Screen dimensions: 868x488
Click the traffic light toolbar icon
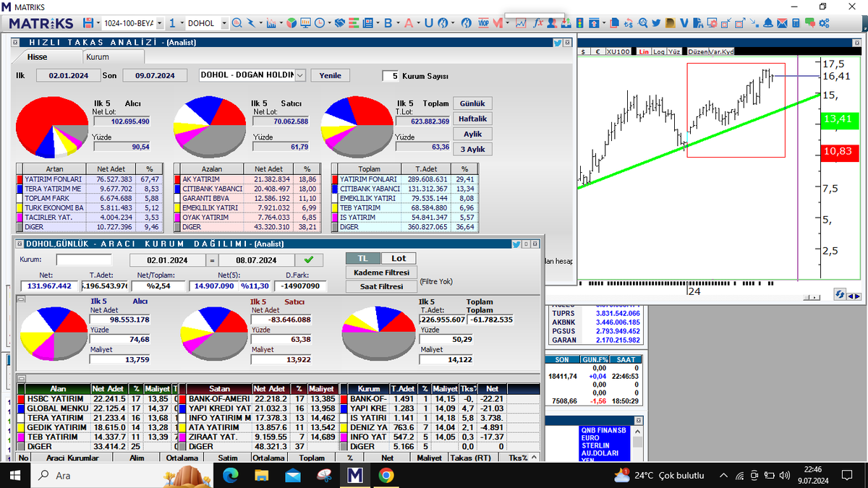[x=579, y=23]
